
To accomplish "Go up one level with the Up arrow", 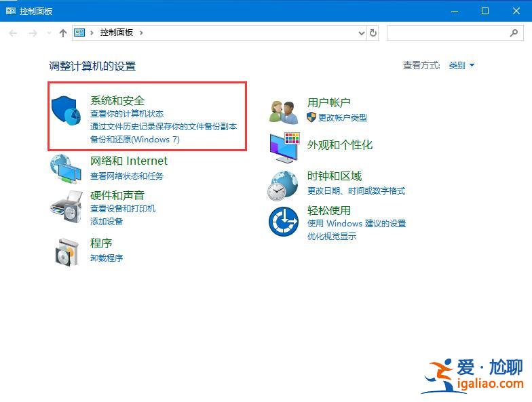I will pos(62,33).
